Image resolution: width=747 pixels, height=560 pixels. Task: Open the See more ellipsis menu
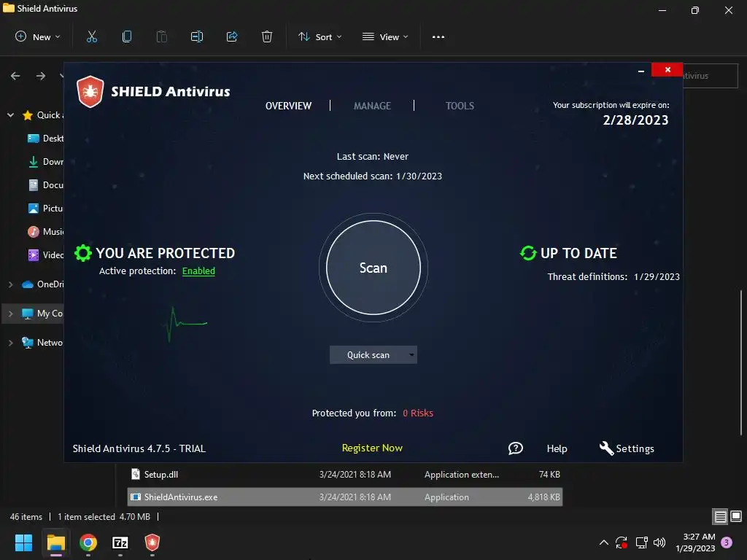click(x=438, y=36)
